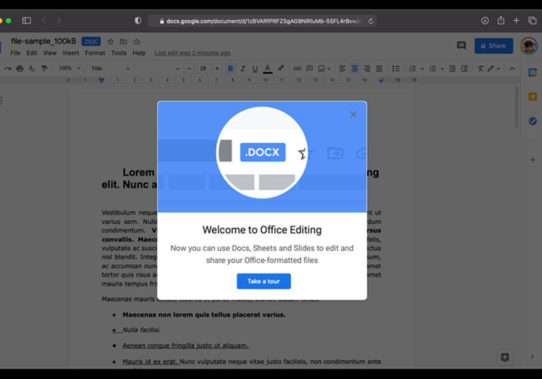Toggle italic formatting

click(x=243, y=68)
